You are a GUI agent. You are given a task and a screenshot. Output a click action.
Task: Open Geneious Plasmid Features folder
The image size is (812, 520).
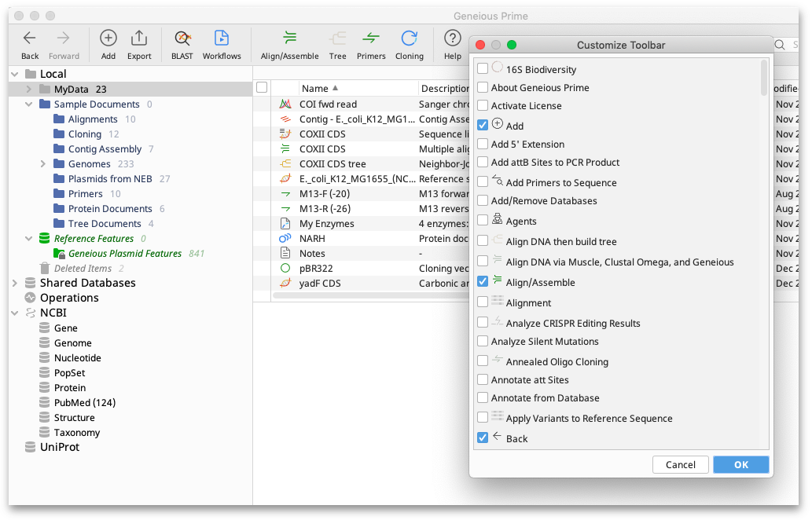click(125, 254)
